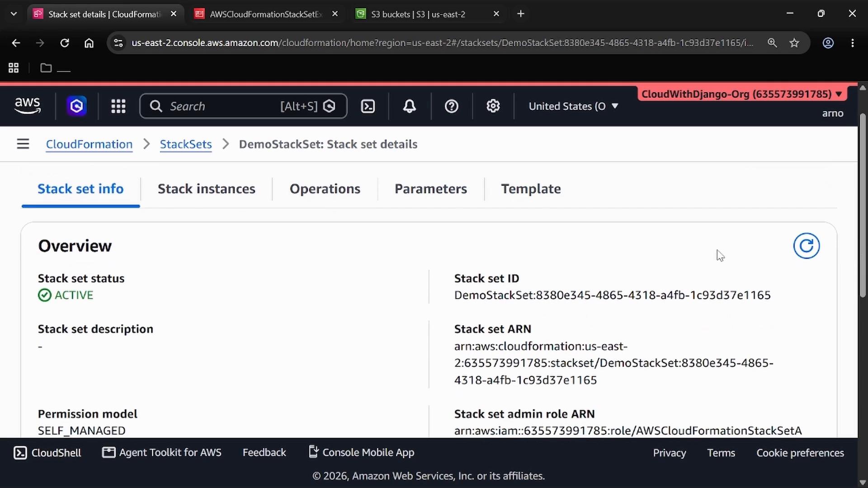
Task: Expand the CloudWithDjango-Org account menu
Action: 741,94
